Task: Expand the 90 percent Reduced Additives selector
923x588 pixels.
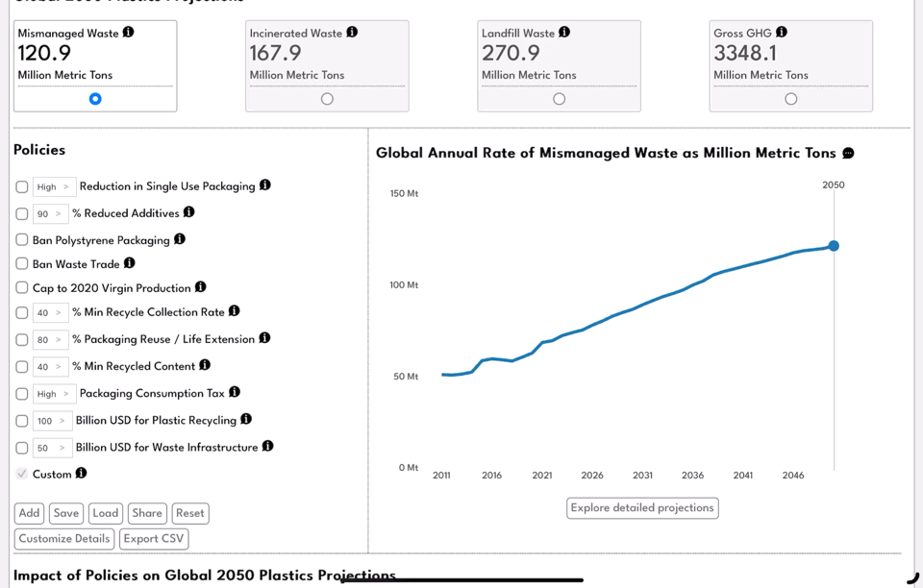Action: click(53, 212)
